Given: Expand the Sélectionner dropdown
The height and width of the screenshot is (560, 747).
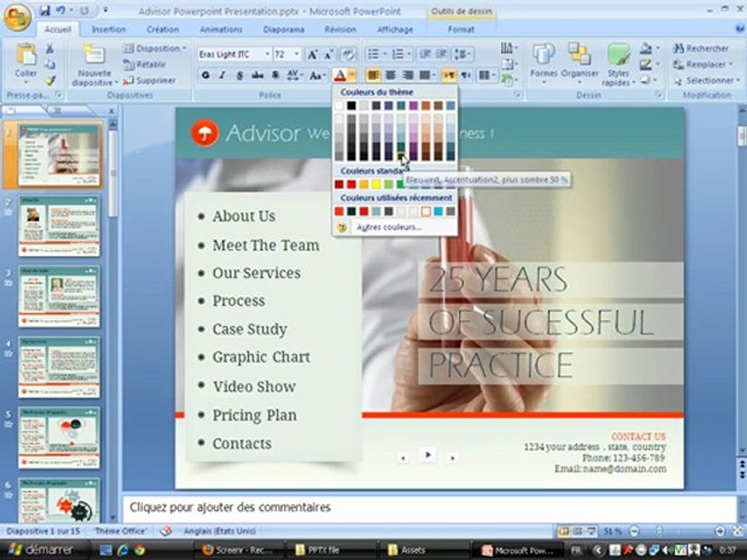Looking at the screenshot, I should click(707, 80).
